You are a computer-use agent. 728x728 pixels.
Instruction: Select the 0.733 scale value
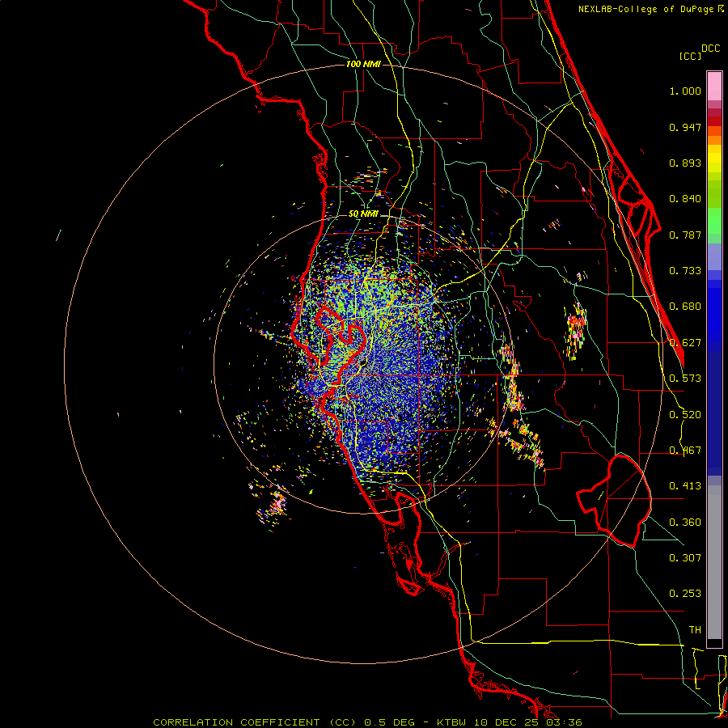pos(685,271)
